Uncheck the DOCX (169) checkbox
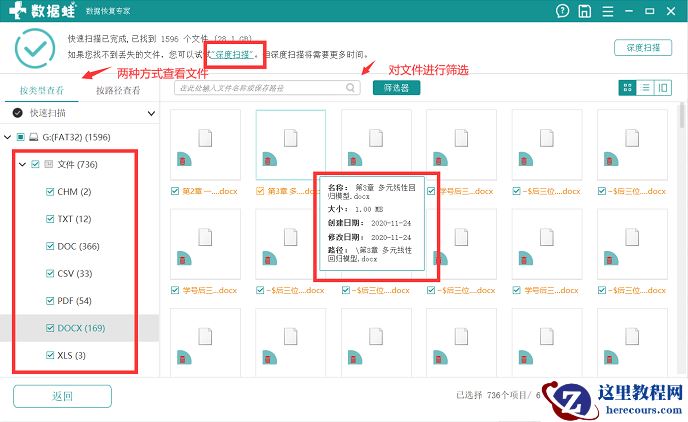This screenshot has height=422, width=688. [x=50, y=328]
